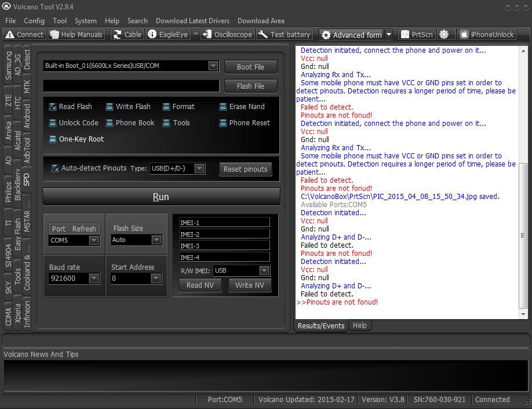Check the Tools option checkbox
The image size is (532, 409).
pyautogui.click(x=166, y=123)
